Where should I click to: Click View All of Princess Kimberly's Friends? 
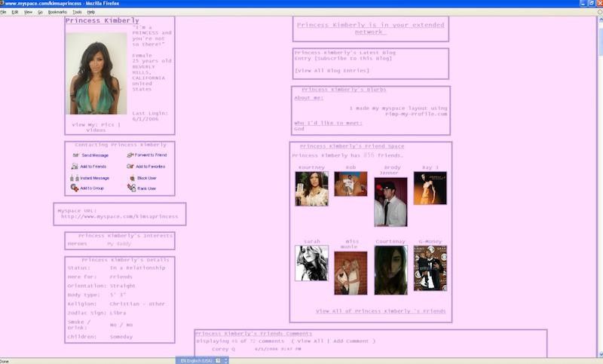(381, 311)
